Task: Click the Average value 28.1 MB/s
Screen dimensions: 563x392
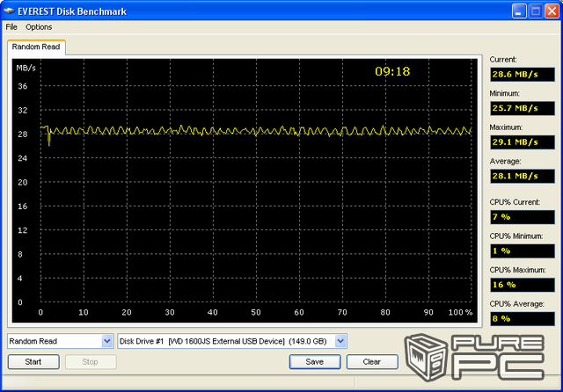Action: [523, 176]
